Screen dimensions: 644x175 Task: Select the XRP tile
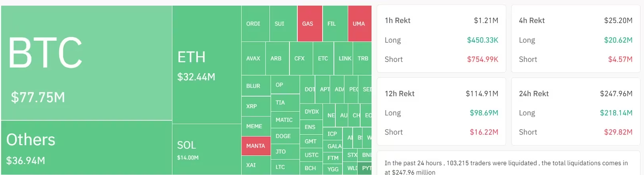coord(256,106)
